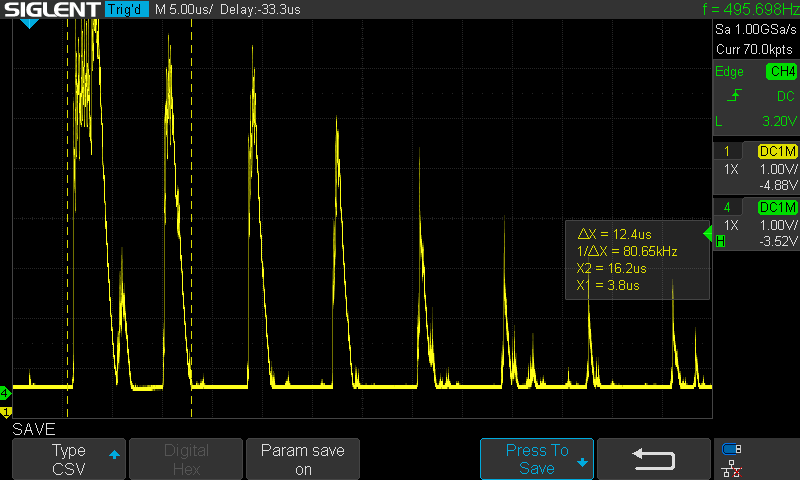Click the Sa 1.00GSa/s sample rate

click(x=756, y=29)
